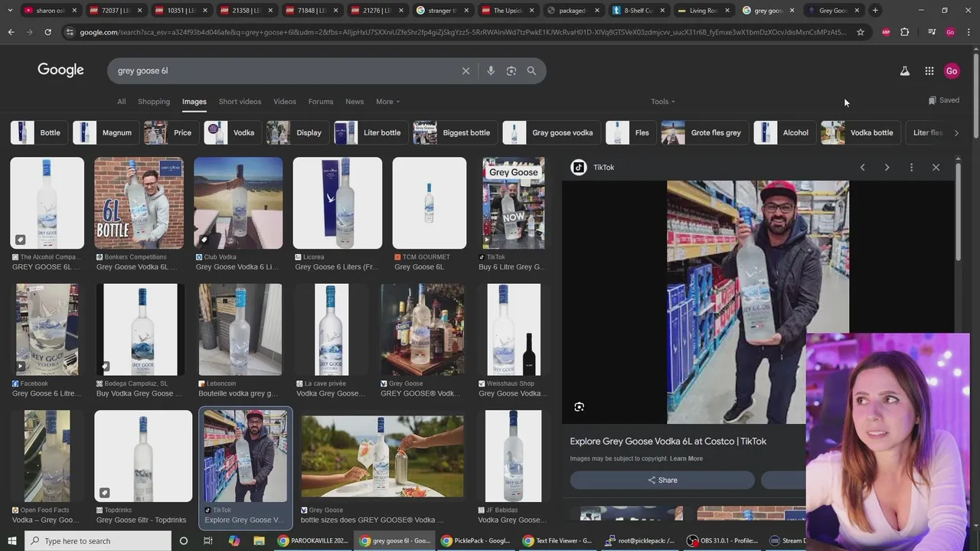Open Weisshaus Shop Grey Goose thumbnail
Screen dimensions: 980x551
(514, 329)
